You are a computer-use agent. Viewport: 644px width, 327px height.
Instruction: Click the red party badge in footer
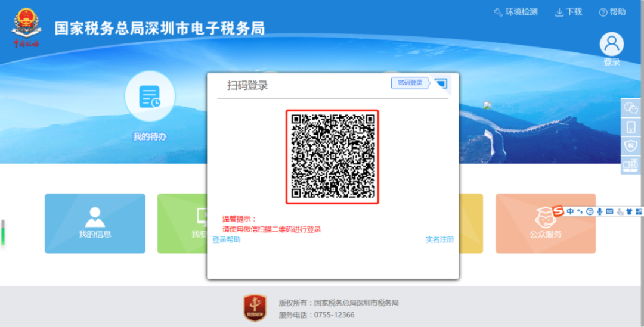point(255,308)
